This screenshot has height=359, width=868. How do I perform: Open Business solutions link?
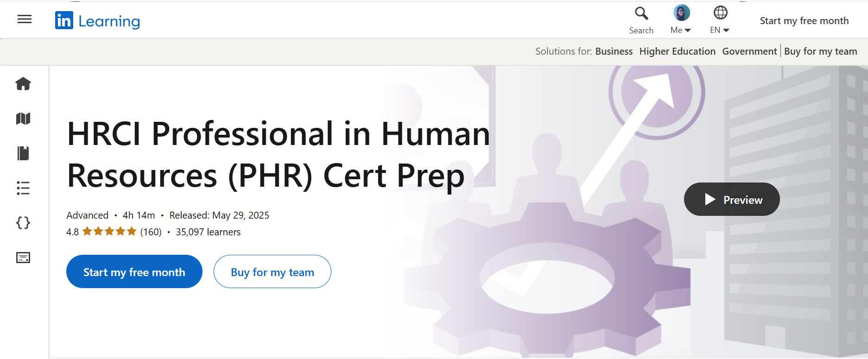click(x=614, y=51)
